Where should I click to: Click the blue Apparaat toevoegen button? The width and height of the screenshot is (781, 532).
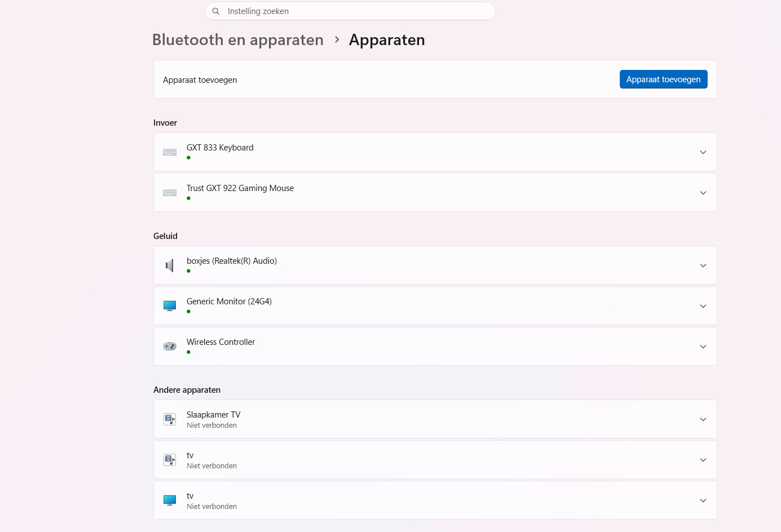click(663, 79)
